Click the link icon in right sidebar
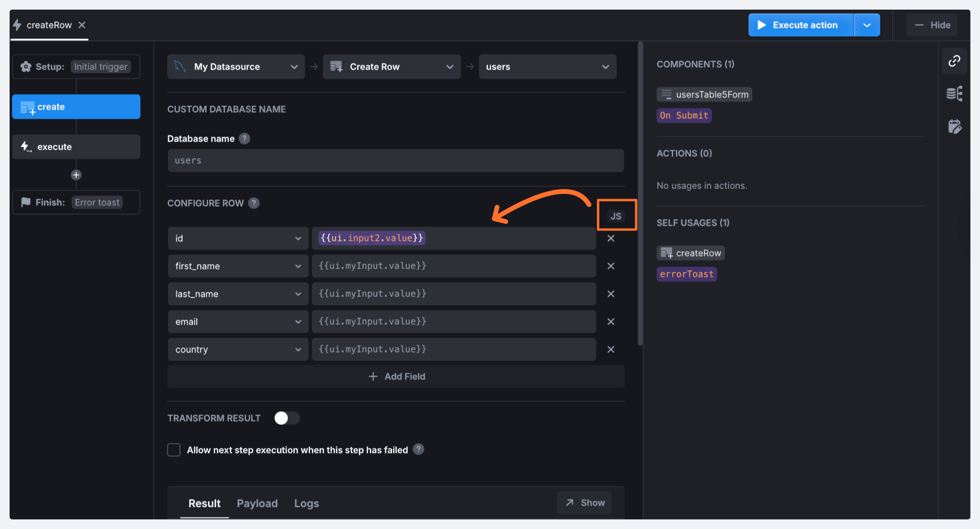 pos(954,61)
